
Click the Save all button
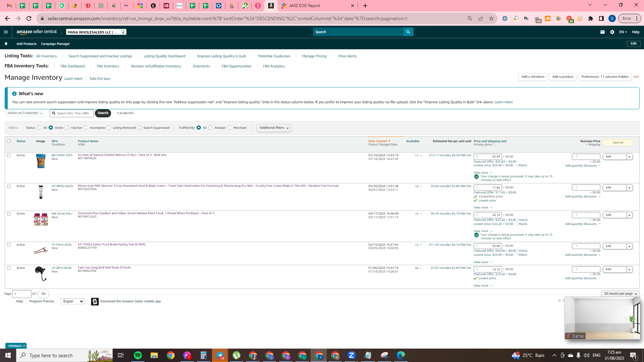[618, 143]
